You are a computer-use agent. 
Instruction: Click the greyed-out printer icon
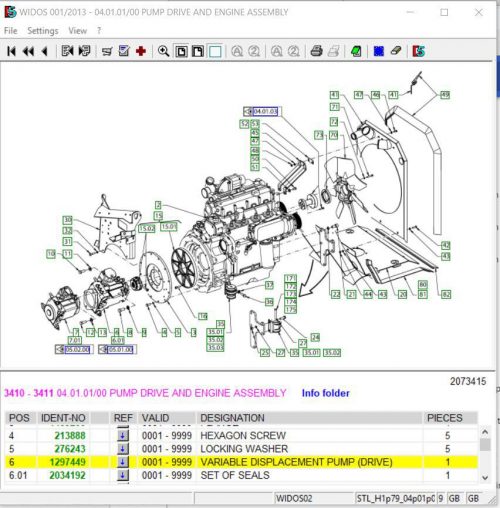coord(334,51)
